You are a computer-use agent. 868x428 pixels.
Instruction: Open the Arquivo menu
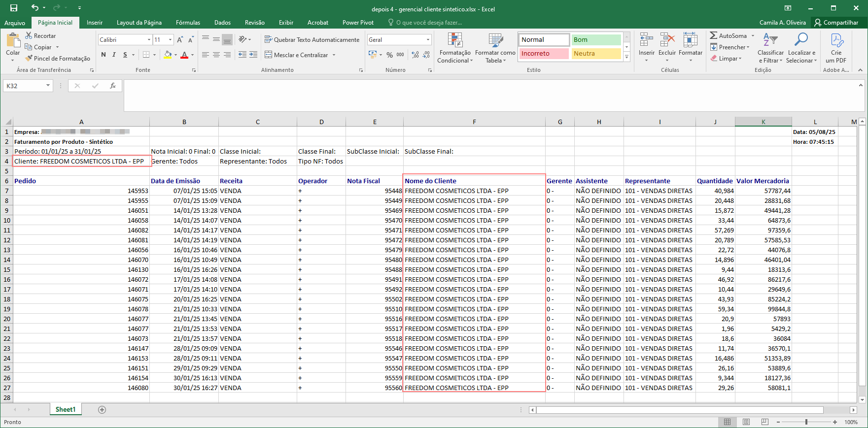coord(15,23)
